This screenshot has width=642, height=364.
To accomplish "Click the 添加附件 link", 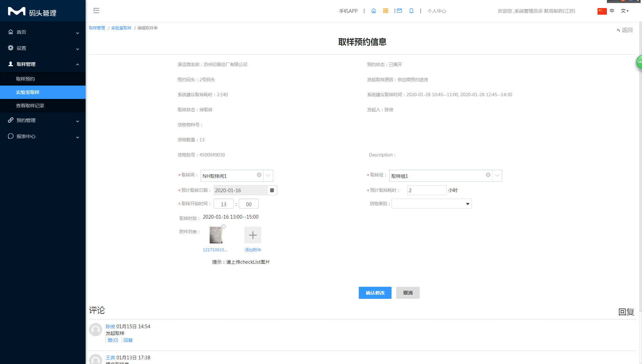I will [x=253, y=250].
